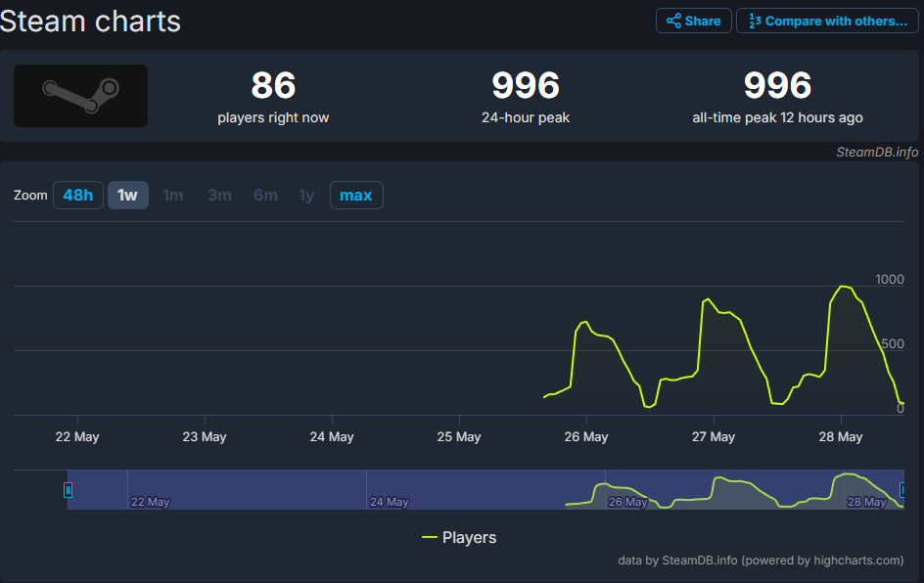Toggle the Players series in legend
Viewport: 924px width, 583px height.
tap(459, 538)
